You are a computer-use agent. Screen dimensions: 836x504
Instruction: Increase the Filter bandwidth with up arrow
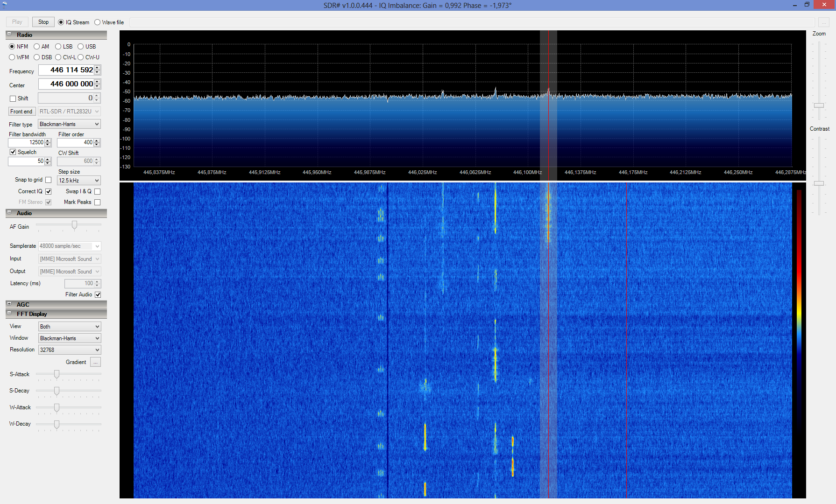click(48, 140)
